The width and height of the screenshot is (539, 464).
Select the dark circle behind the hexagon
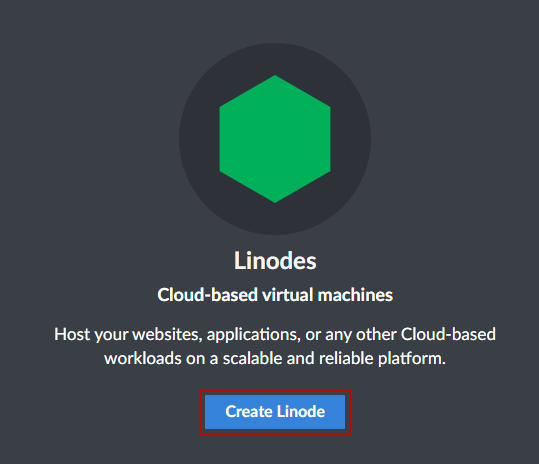pos(275,139)
